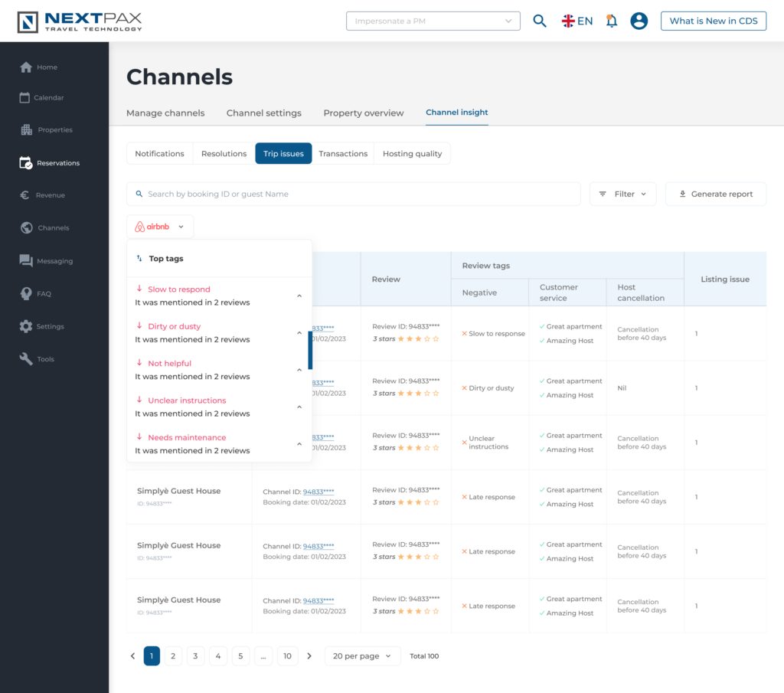784x693 pixels.
Task: Click the Generate report button
Action: [715, 194]
